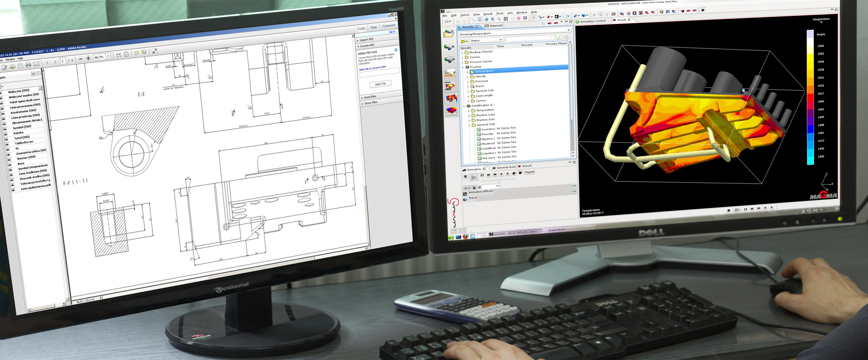
Task: Click the large play button in Animation panel
Action: click(x=474, y=177)
